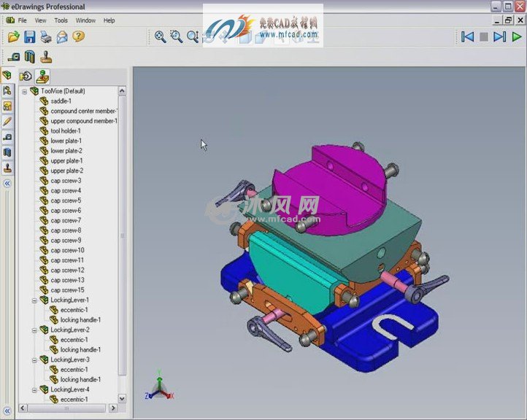527x420 pixels.
Task: Click the coordinate triad in viewport
Action: (159, 386)
